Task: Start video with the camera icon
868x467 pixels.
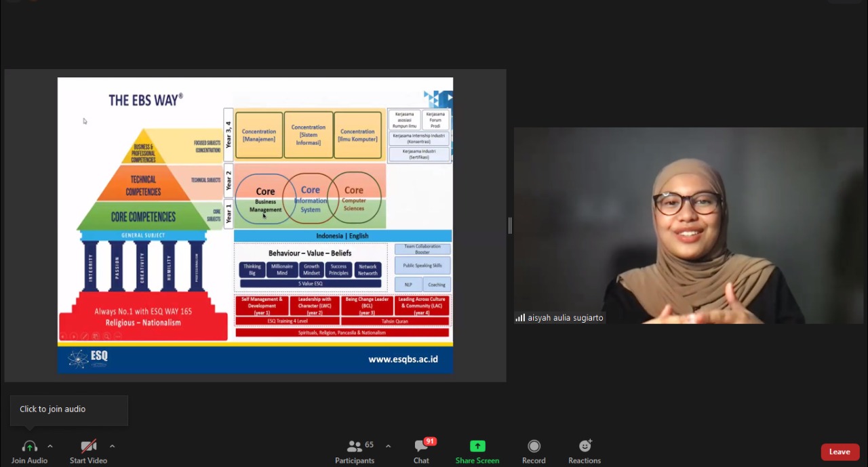Action: (88, 447)
